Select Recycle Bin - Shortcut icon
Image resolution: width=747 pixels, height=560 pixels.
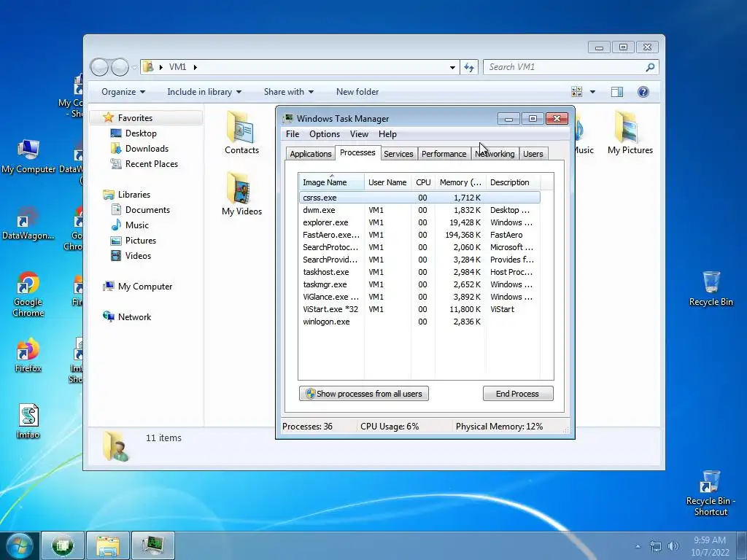point(711,493)
